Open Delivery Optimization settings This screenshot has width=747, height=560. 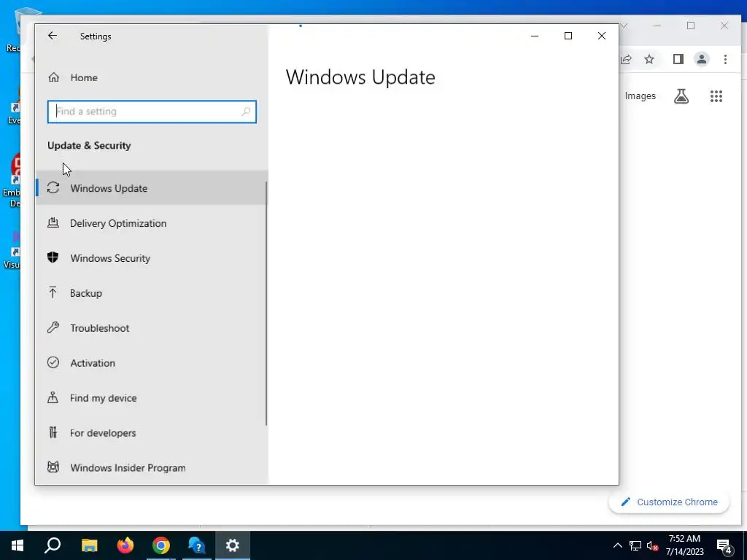[x=152, y=223]
